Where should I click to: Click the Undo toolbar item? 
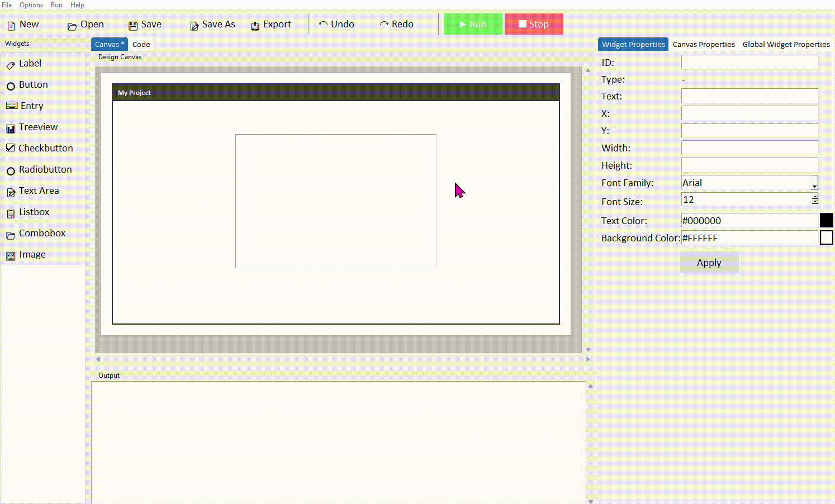coord(336,24)
